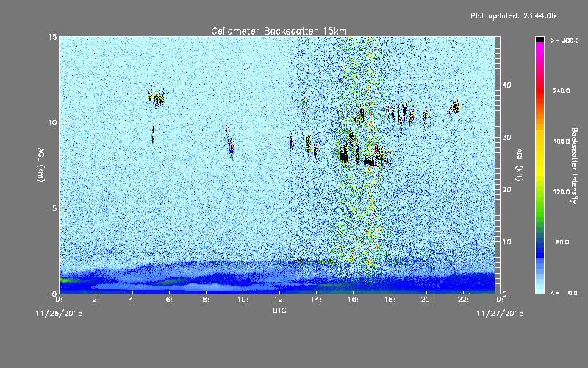Click the 'Ceilometer Backscatter 15km' plot title
The height and width of the screenshot is (368, 588).
[279, 31]
